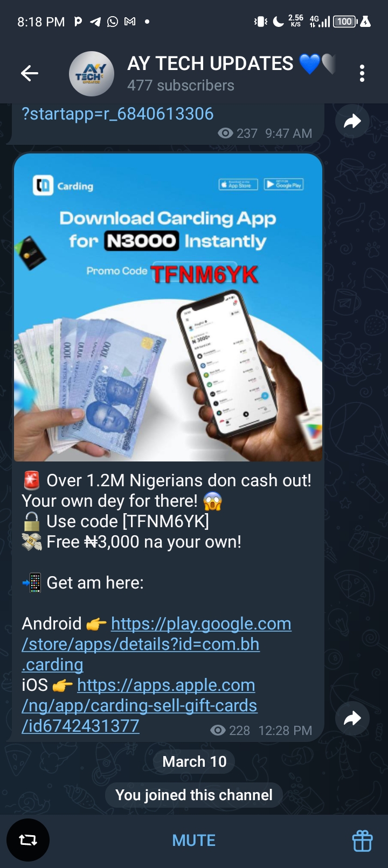The width and height of the screenshot is (388, 868).
Task: Tap the 237 views eye indicator
Action: click(x=238, y=133)
